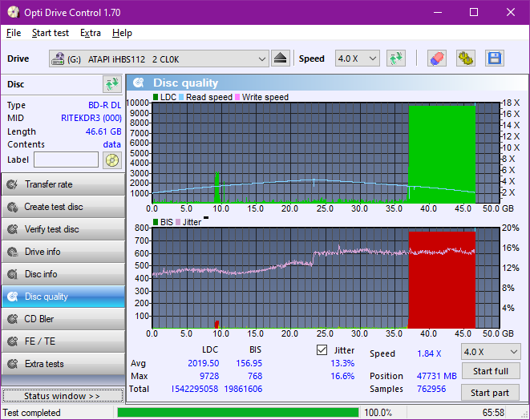The height and width of the screenshot is (420, 530).
Task: Click the Transfer rate disc icon
Action: [13, 184]
